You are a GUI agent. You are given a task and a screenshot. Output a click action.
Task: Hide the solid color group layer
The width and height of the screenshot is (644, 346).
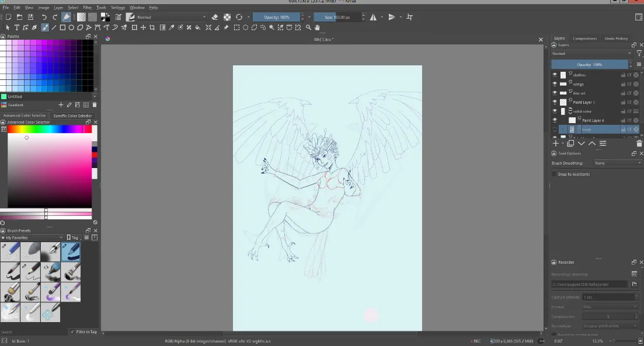[x=555, y=111]
